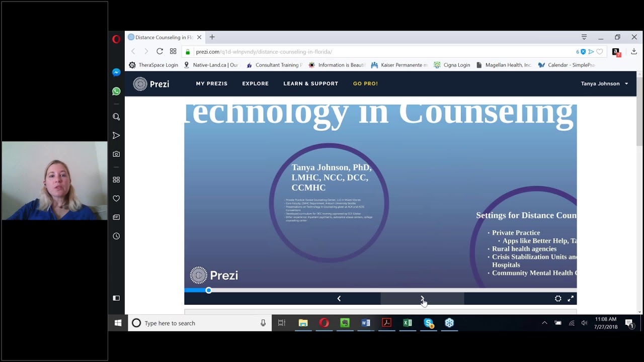Open Speed Dial grid icon in sidebar
This screenshot has height=362, width=644.
[116, 179]
